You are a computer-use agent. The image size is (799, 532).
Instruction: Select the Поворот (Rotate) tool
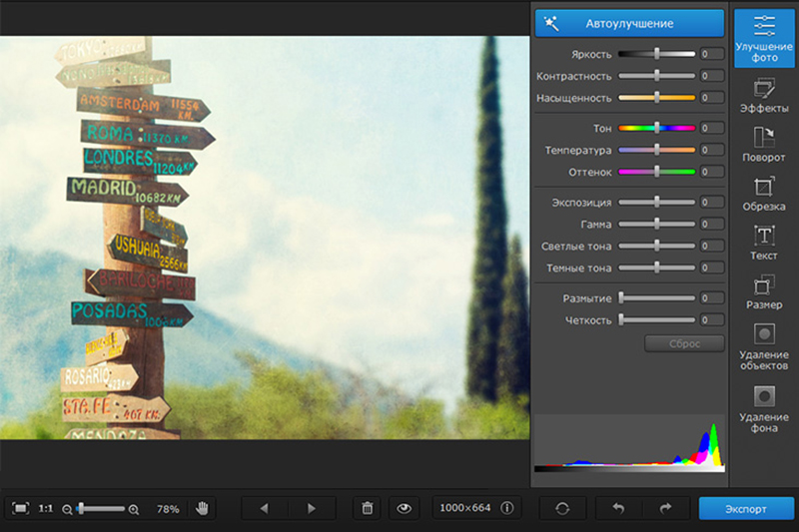pos(764,144)
